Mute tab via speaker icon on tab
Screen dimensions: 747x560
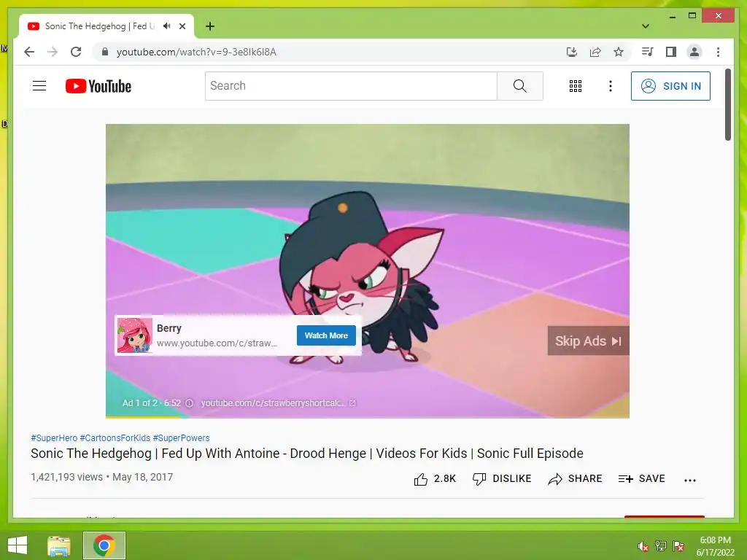tap(167, 26)
